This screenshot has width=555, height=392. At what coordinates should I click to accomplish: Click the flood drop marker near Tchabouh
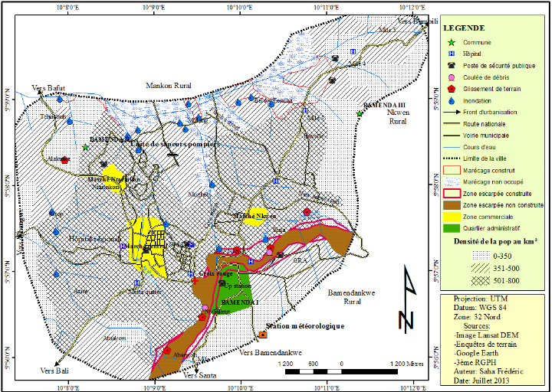coord(70,121)
